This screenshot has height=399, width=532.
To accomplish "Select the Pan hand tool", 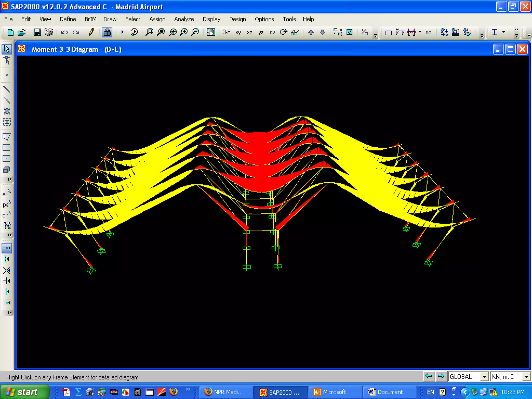I will click(x=211, y=32).
